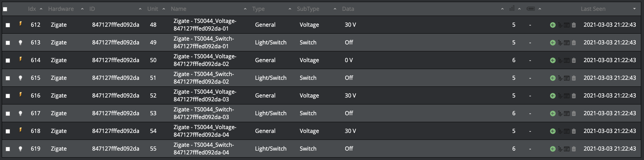
Task: Click the Light/Switch type of device 615
Action: pyautogui.click(x=271, y=78)
